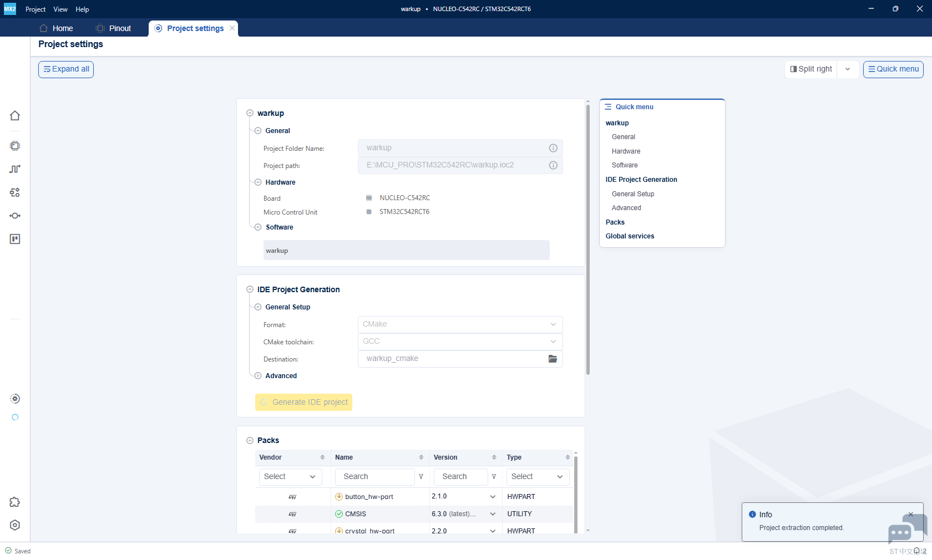Open the Extensions puzzle sidebar icon
932x560 pixels.
(15, 502)
